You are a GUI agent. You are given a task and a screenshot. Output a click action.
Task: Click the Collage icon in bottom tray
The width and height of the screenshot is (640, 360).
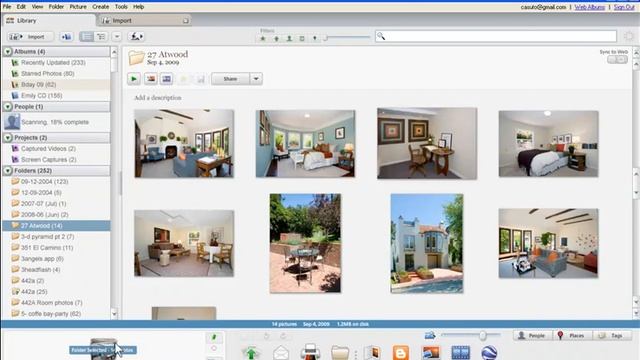click(x=431, y=352)
